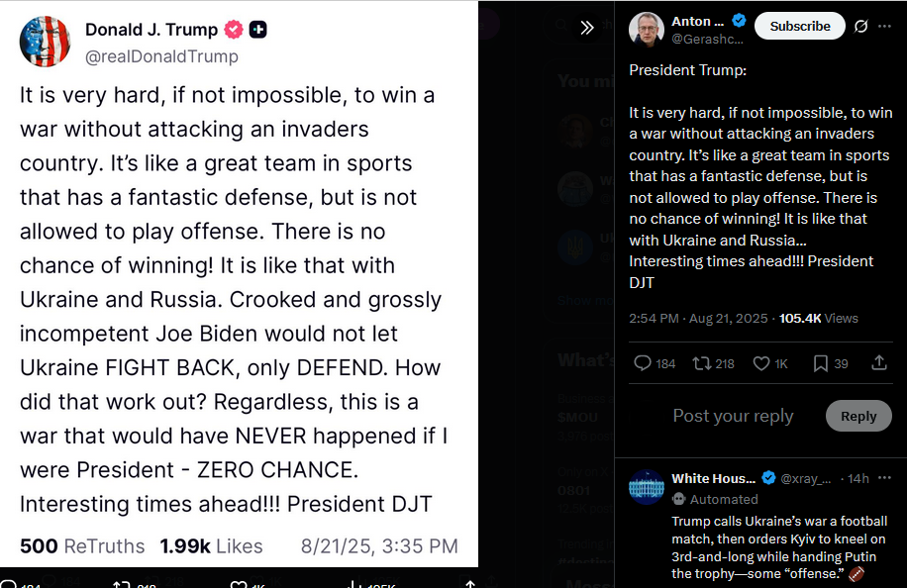
Task: Bookmark post via icon showing 39
Action: coord(830,363)
